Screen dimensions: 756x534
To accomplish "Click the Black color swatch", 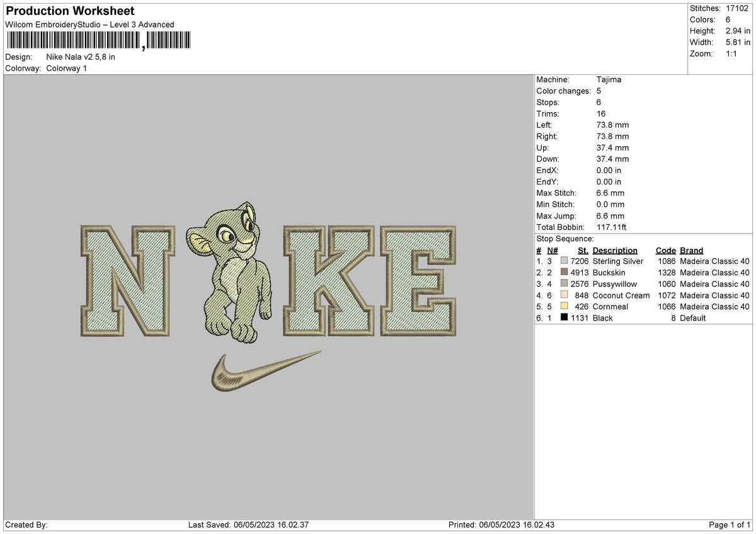I will 564,318.
